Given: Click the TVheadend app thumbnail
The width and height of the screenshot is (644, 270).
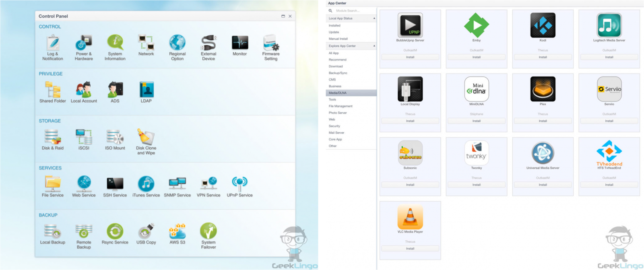Looking at the screenshot, I should click(609, 153).
